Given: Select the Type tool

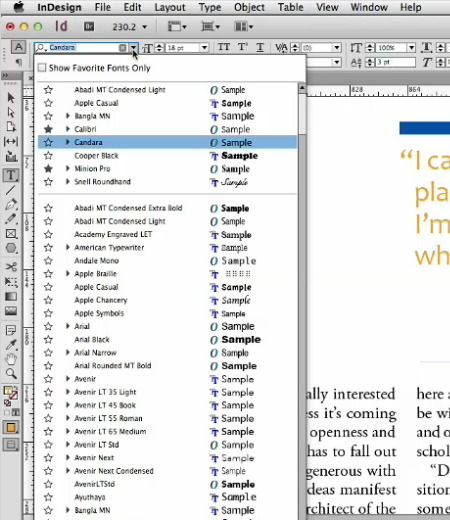Looking at the screenshot, I should (11, 175).
